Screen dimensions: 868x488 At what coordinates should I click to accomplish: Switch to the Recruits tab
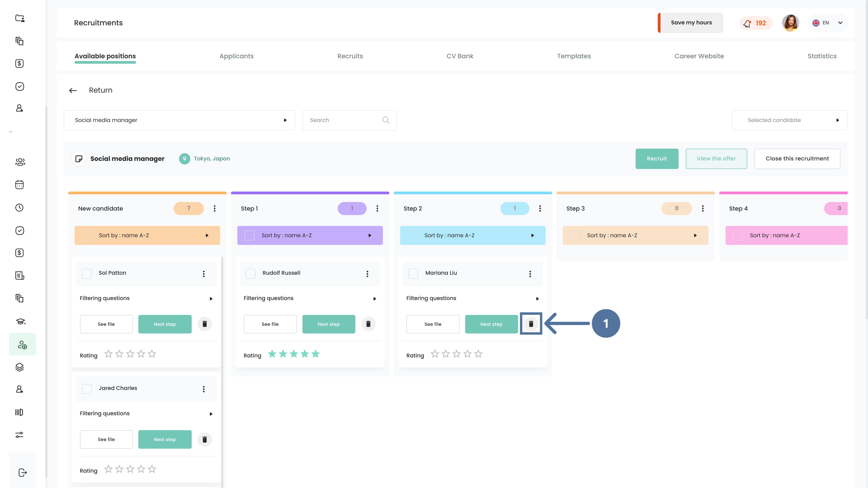[x=350, y=56]
